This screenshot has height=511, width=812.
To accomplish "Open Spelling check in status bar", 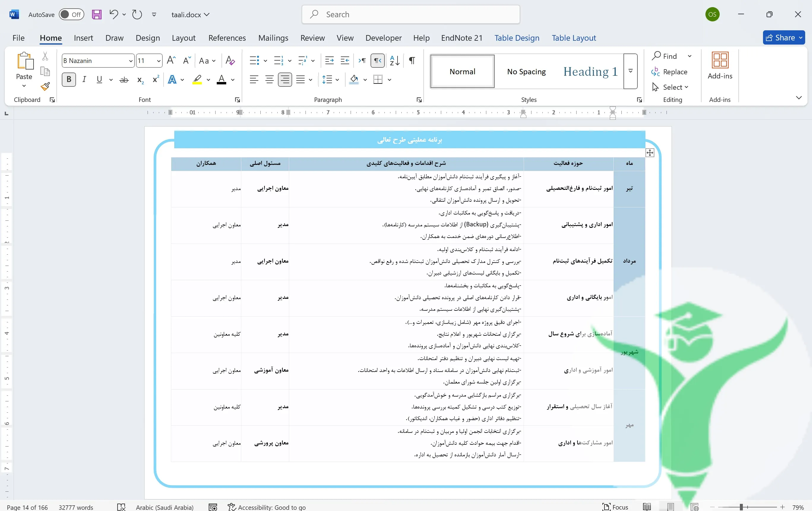I will 121,507.
